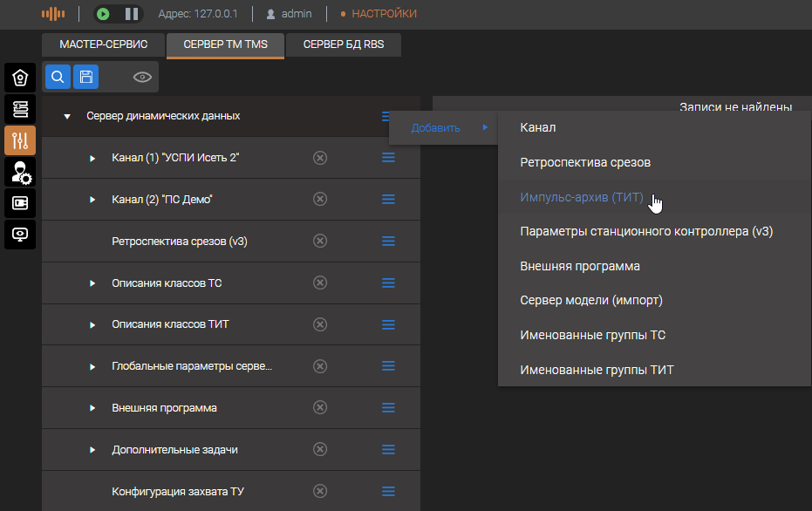Collapse the Сервер динамических данных node
Image resolution: width=812 pixels, height=511 pixels.
pos(67,116)
